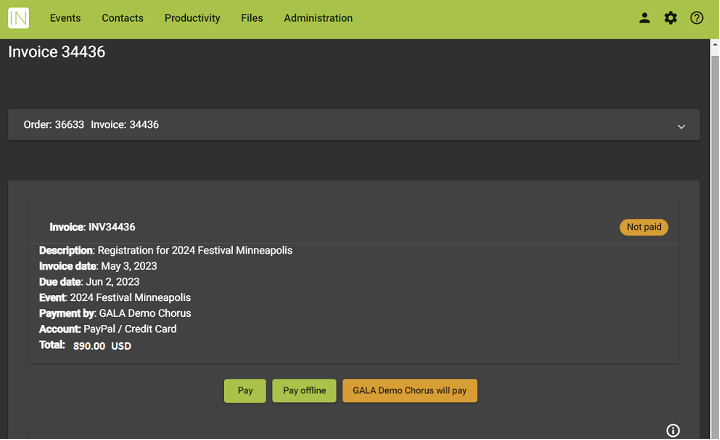
Task: Click the Account PayPal / Credit Card line
Action: coord(107,329)
